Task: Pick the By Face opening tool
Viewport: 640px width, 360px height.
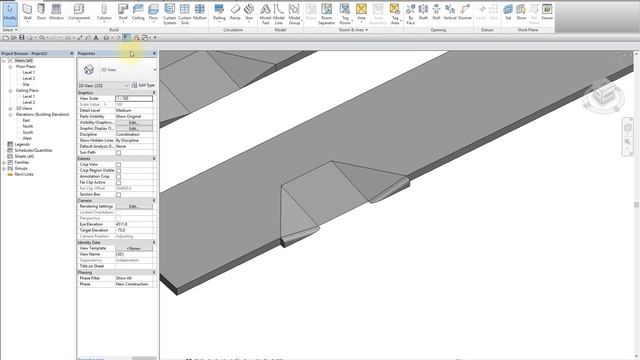Action: 411,14
